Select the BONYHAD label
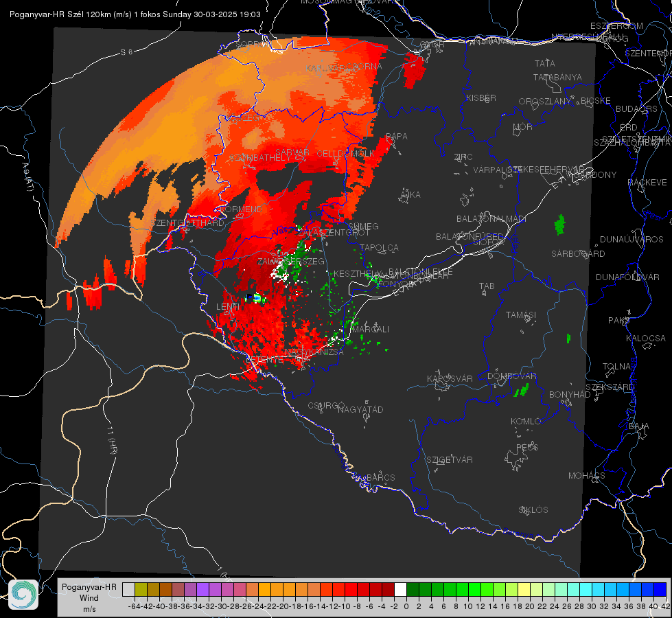This screenshot has width=672, height=618. 570,395
